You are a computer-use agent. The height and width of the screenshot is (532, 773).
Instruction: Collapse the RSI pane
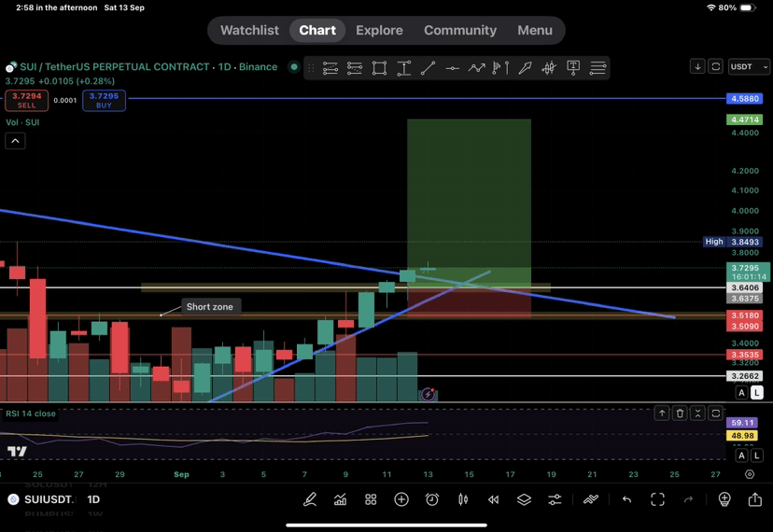(697, 413)
